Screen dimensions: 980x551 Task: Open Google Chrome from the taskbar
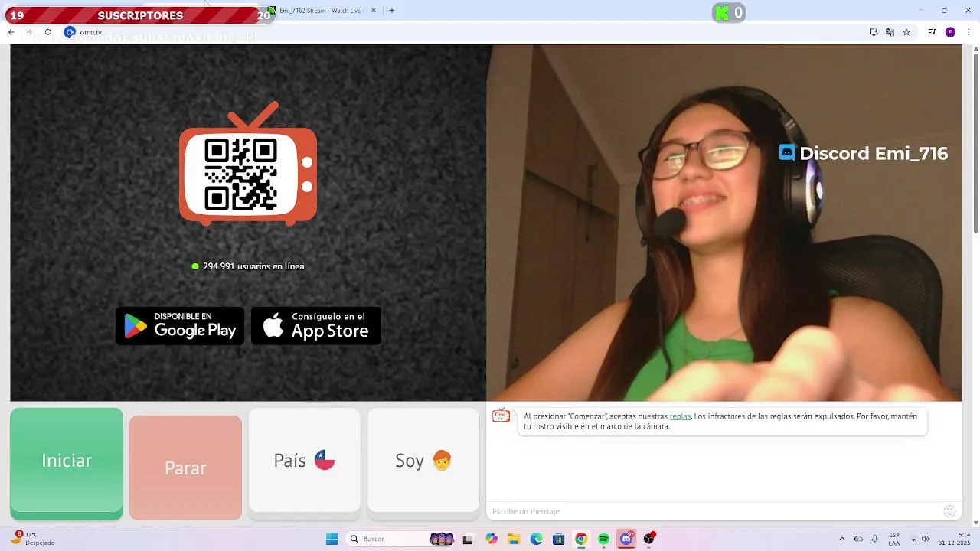coord(581,539)
